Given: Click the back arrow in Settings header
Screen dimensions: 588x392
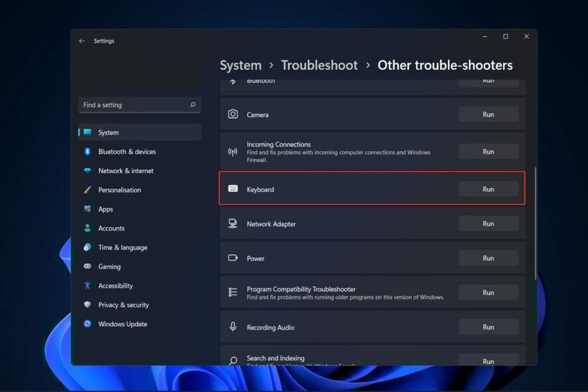Looking at the screenshot, I should pyautogui.click(x=82, y=41).
